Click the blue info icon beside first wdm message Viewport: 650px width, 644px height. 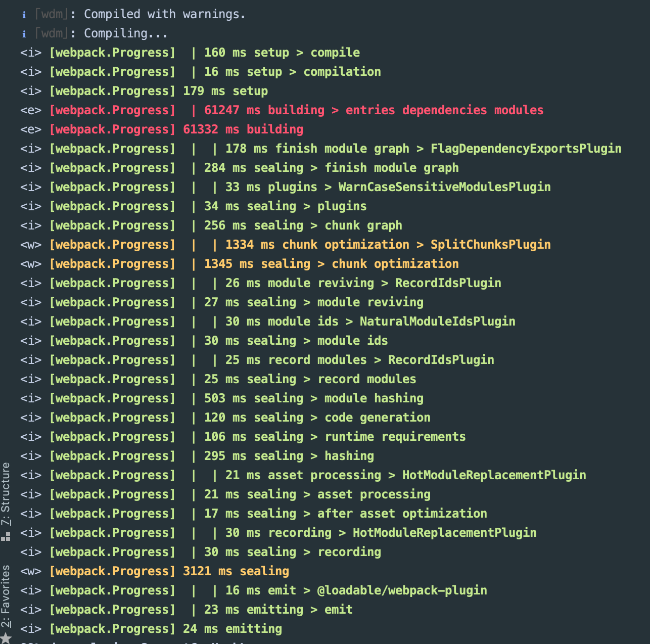pyautogui.click(x=23, y=14)
